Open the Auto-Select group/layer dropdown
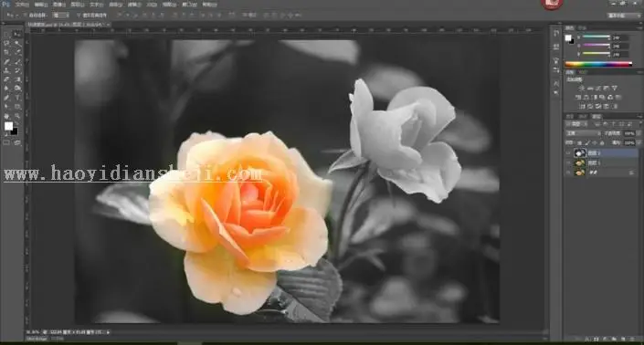This screenshot has height=345, width=644. coord(60,16)
